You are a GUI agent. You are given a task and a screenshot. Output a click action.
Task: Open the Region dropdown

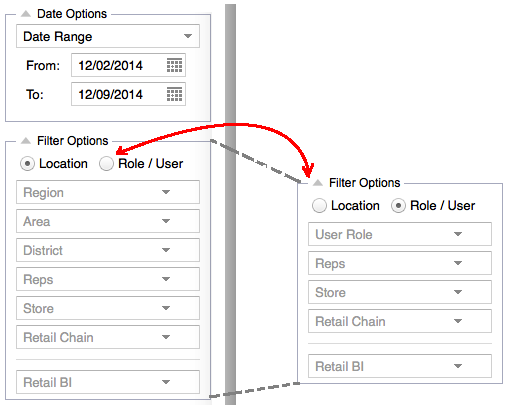[108, 192]
